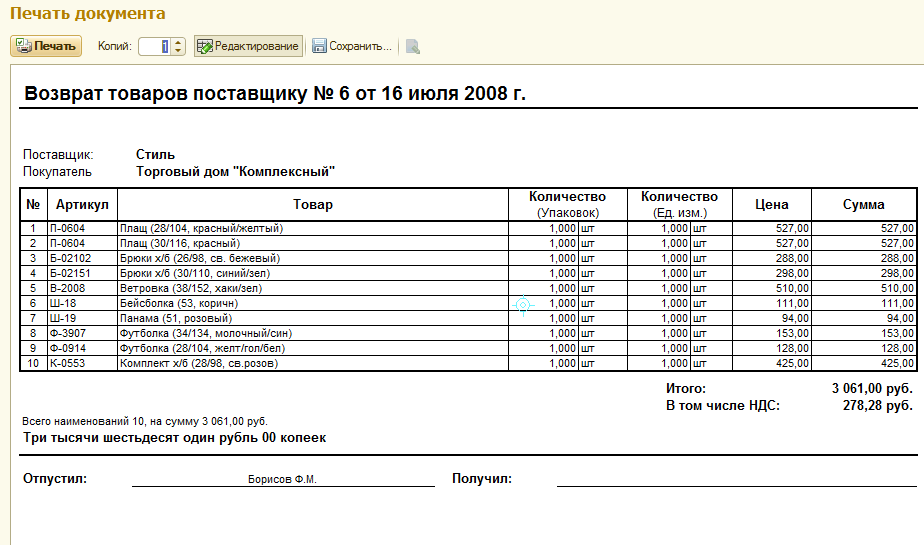Image resolution: width=924 pixels, height=545 pixels.
Task: Select cell Ветровка (38/152, хаки/зел)
Action: point(312,288)
